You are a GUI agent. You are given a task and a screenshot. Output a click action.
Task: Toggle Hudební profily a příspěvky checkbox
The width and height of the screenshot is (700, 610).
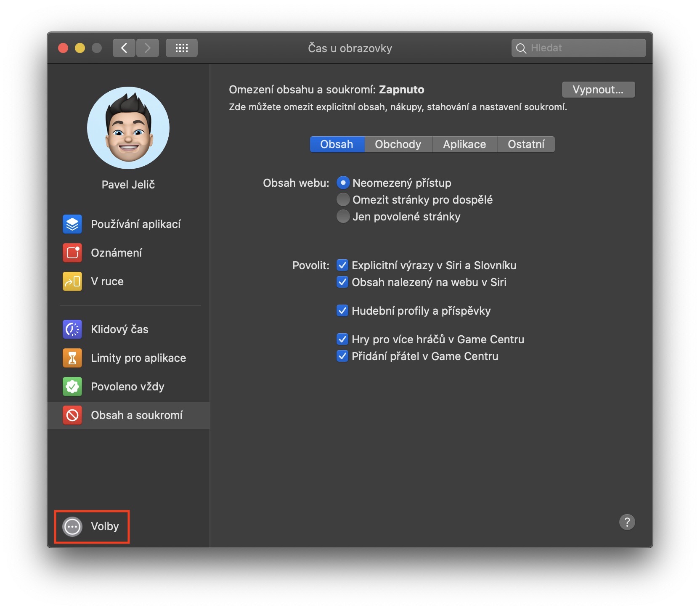tap(342, 310)
